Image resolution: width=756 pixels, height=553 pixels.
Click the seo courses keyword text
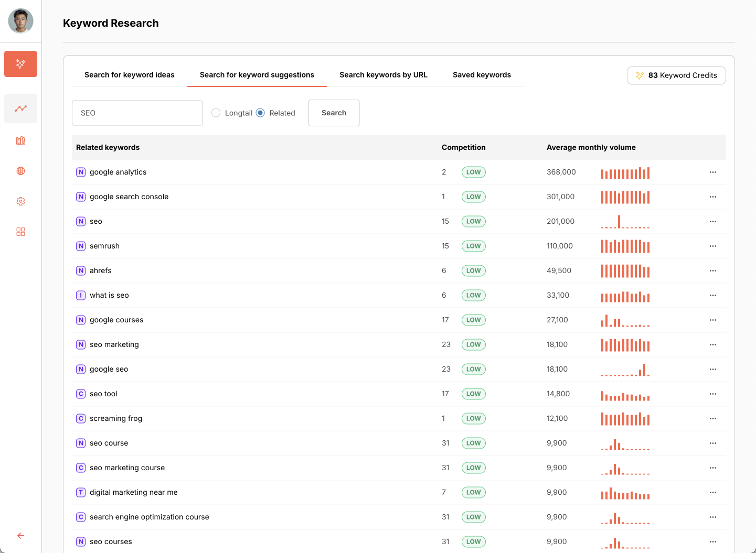tap(111, 541)
